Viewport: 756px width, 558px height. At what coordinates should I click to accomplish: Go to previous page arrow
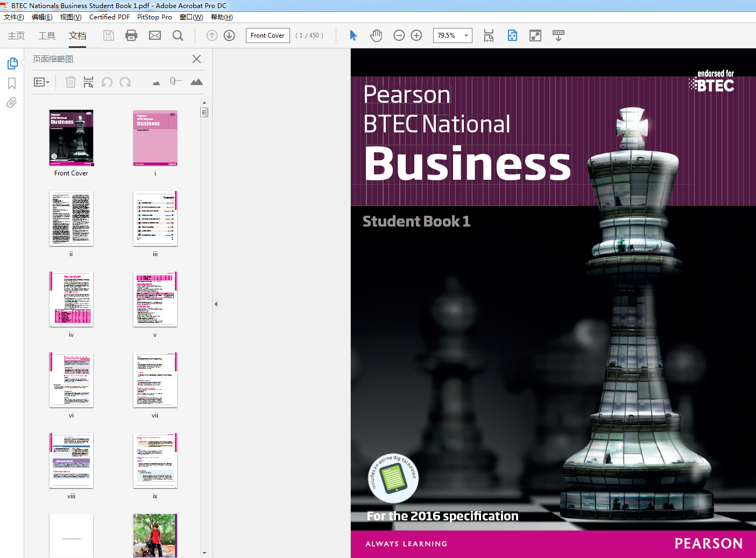click(212, 36)
